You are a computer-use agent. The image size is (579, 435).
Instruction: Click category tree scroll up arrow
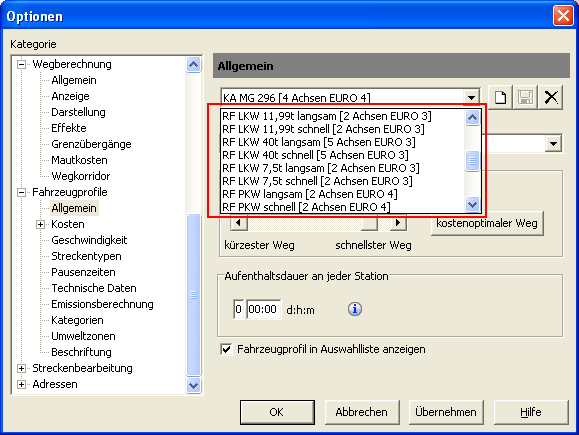[193, 65]
